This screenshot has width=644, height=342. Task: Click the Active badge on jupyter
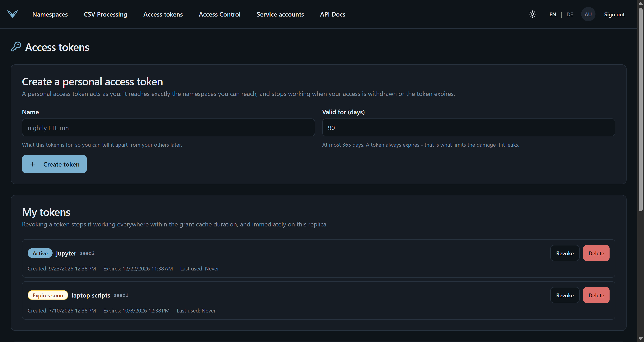point(40,253)
